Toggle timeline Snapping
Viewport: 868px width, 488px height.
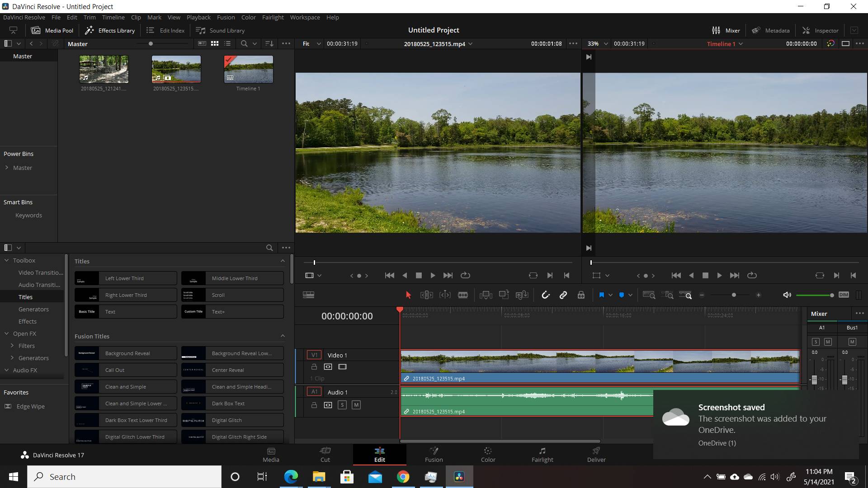545,295
